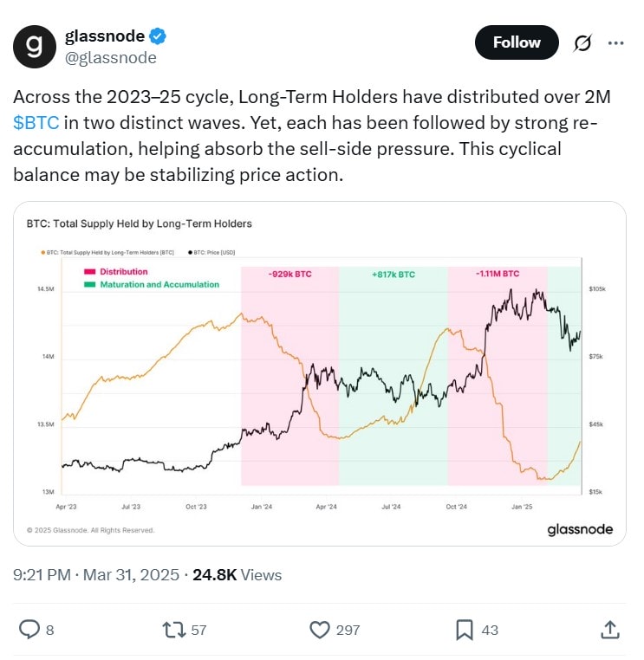Image resolution: width=644 pixels, height=660 pixels.
Task: Open the three-dot more options menu
Action: (615, 42)
